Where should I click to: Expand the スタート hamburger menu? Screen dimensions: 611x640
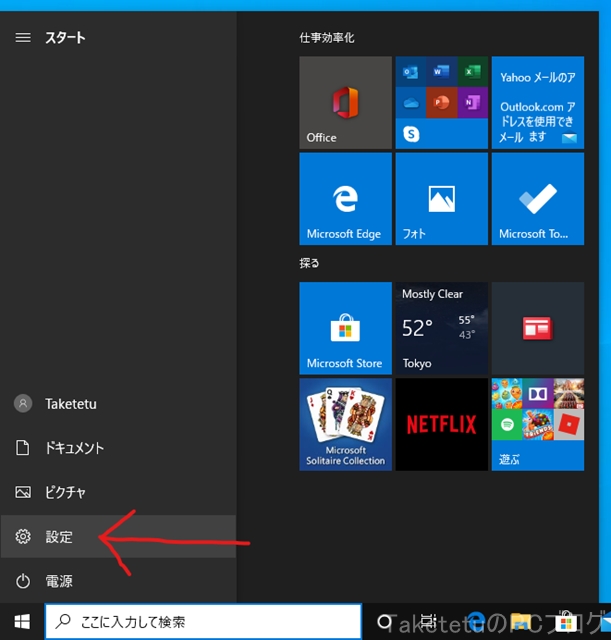(x=23, y=38)
